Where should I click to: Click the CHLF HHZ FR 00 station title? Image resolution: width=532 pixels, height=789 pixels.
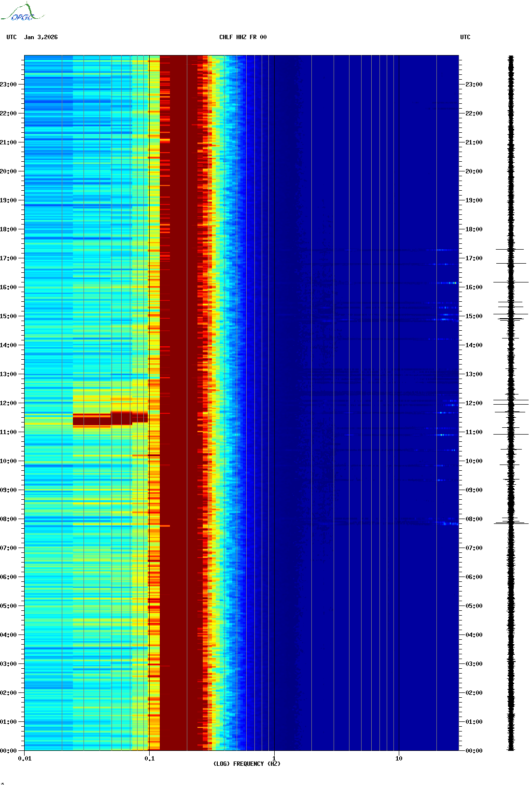(243, 37)
